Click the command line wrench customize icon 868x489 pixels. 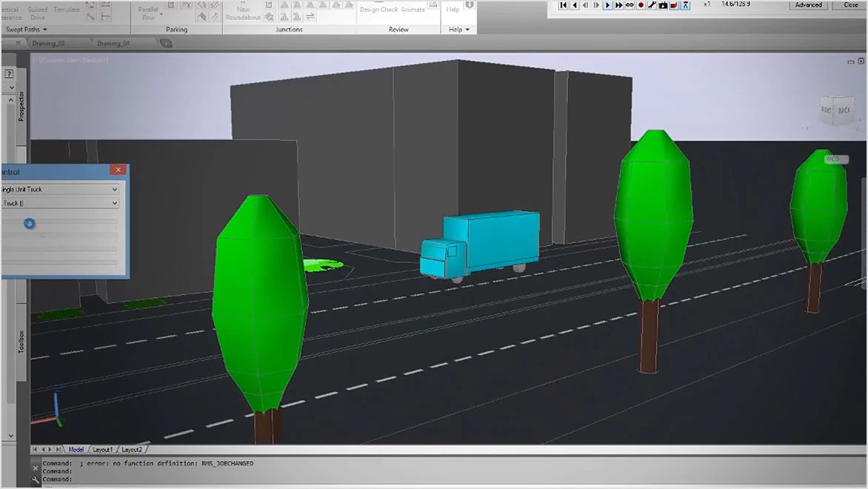[x=36, y=479]
